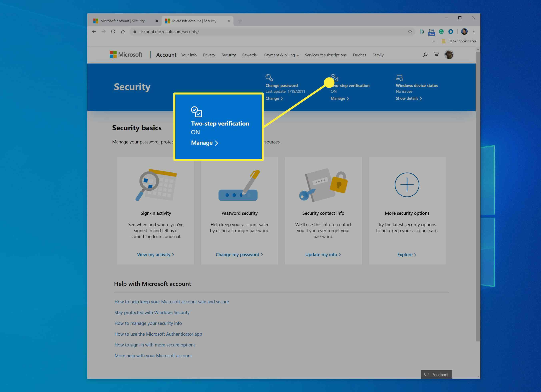541x392 pixels.
Task: Expand the Payment & billing dropdown
Action: pos(281,55)
